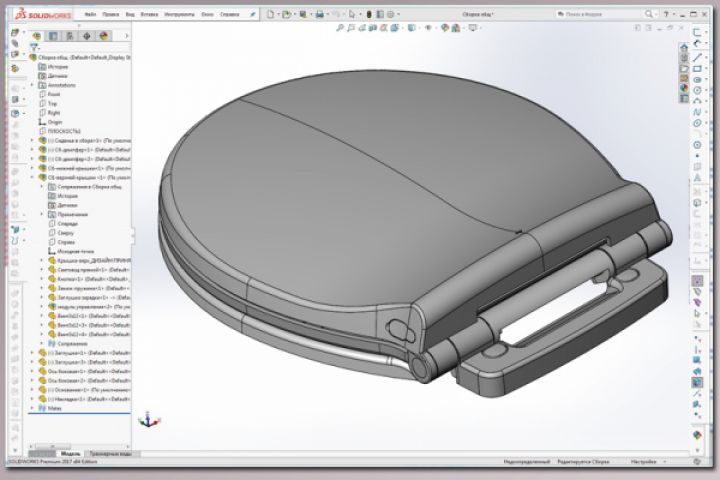Click the New document icon
Image resolution: width=720 pixels, height=480 pixels.
(x=270, y=14)
